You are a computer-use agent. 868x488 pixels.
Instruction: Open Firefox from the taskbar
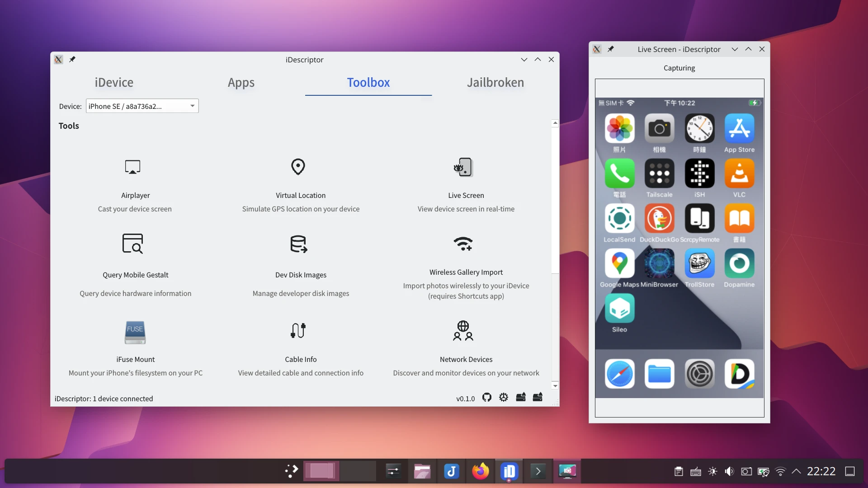pos(480,471)
